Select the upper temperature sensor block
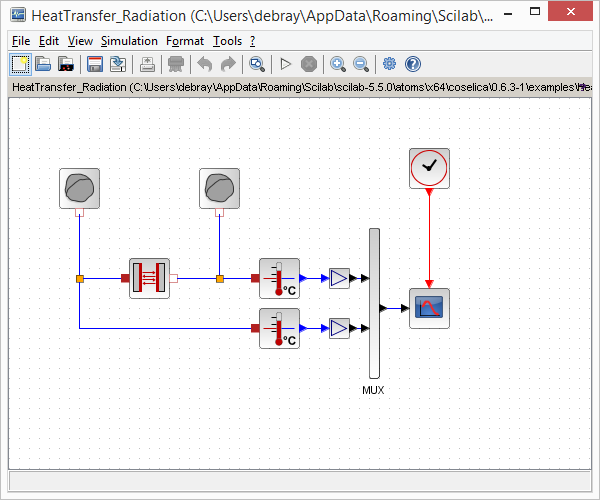 pyautogui.click(x=279, y=278)
